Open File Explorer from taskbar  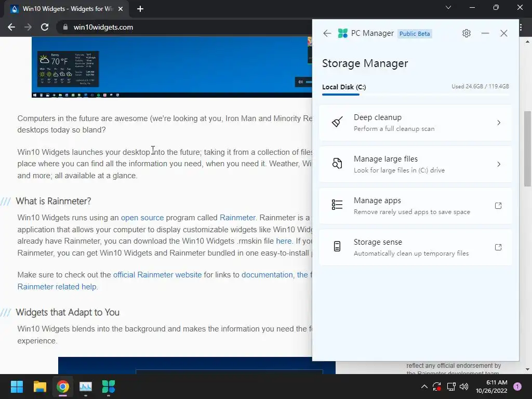point(39,387)
